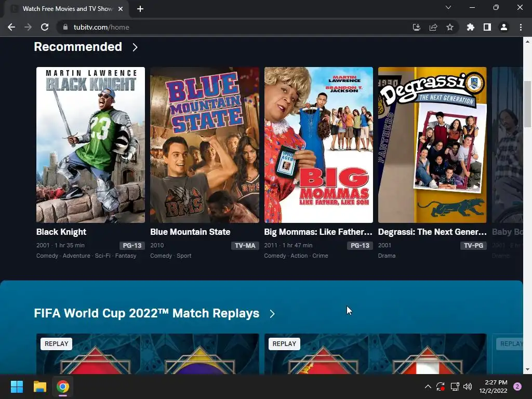Click Degrassi: The Next Gener... title
This screenshot has height=399, width=532.
point(432,232)
